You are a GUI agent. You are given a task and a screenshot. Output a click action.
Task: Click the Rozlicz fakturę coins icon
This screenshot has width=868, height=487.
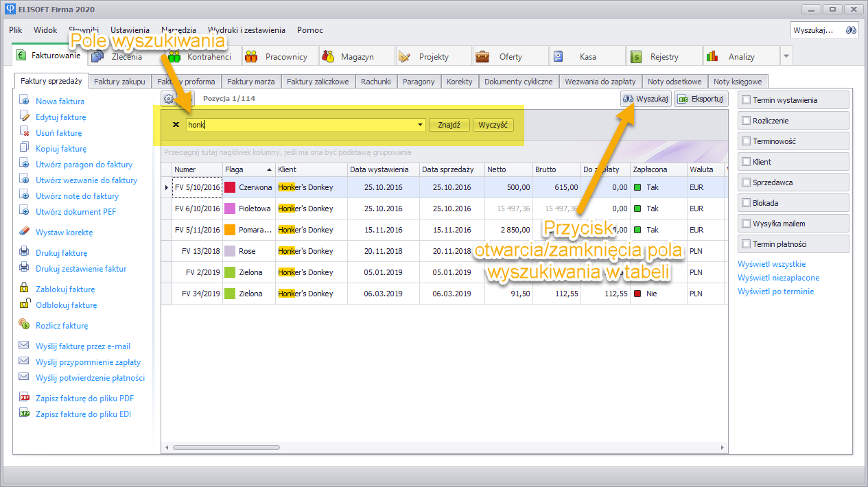click(24, 325)
